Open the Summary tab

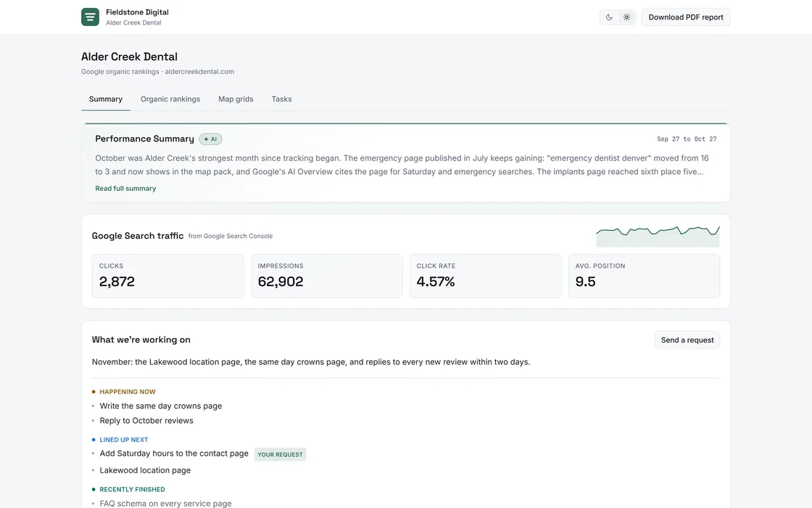coord(106,99)
